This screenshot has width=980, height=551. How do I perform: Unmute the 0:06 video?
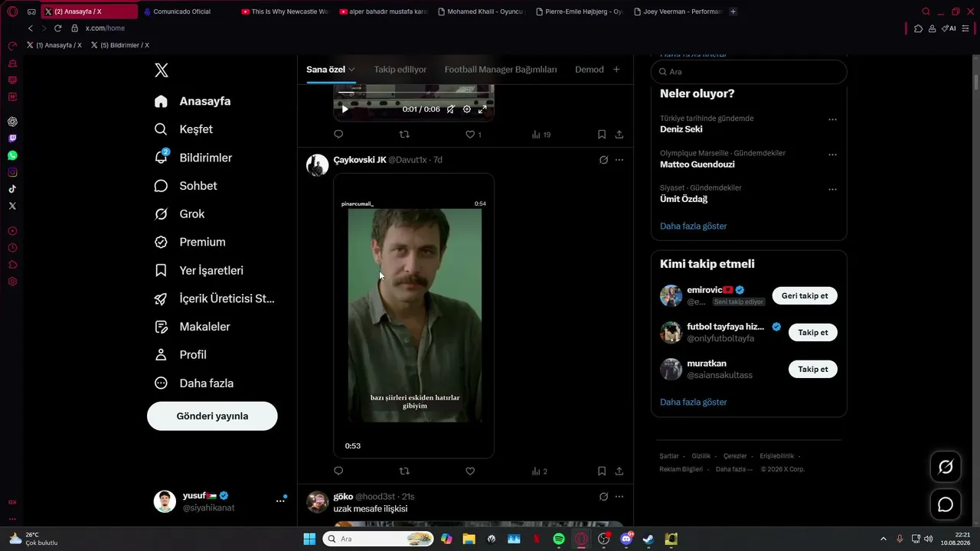point(451,109)
